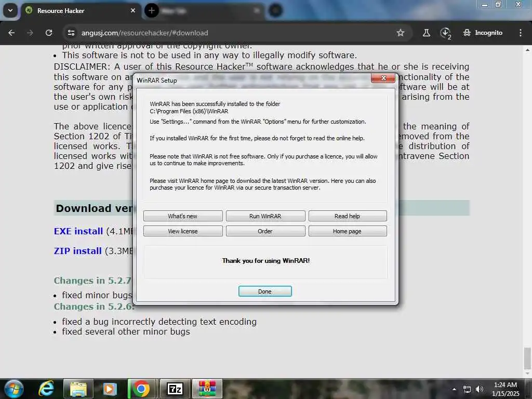Open Read help in WinRAR Setup
532x399 pixels.
(x=348, y=216)
